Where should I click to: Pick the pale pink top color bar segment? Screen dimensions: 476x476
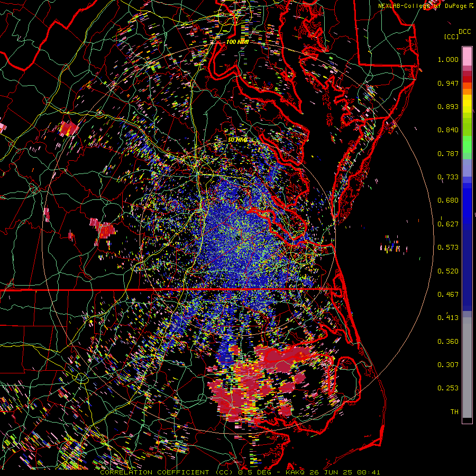(467, 57)
